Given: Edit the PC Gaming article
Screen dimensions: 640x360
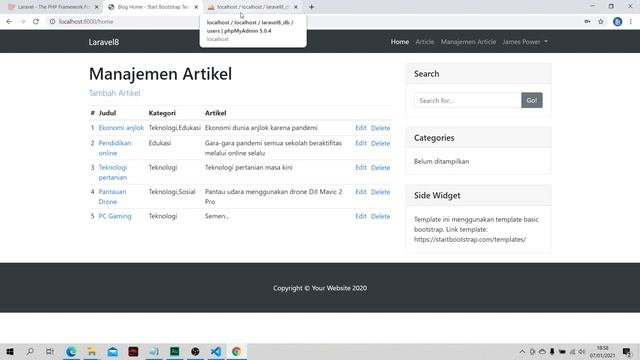Looking at the screenshot, I should pos(361,216).
